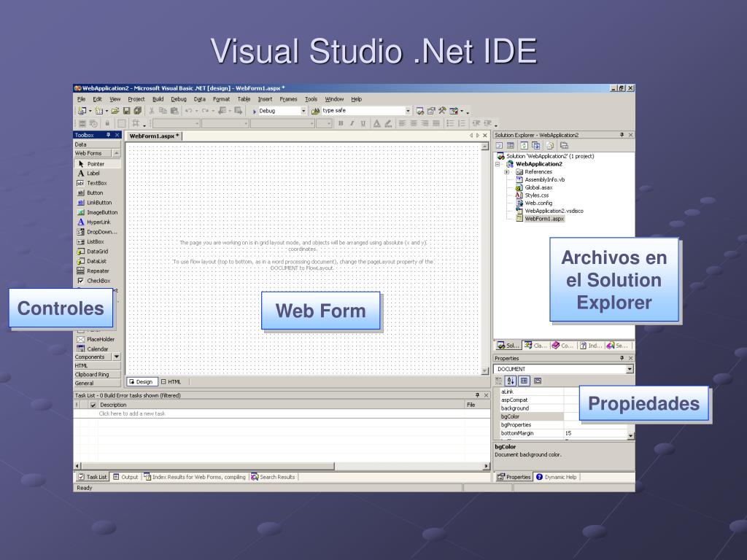Click 'Click here to add a new task'

tap(132, 413)
